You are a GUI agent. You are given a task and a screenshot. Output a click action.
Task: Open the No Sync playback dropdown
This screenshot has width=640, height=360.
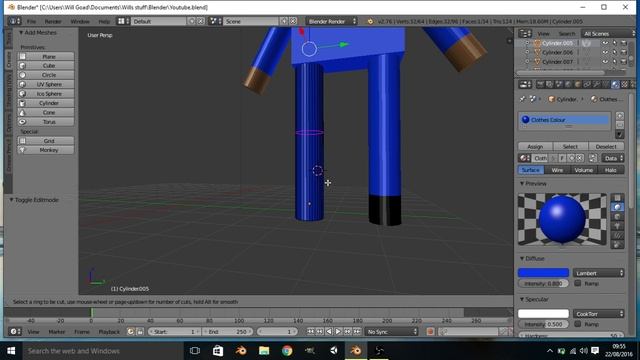[392, 332]
